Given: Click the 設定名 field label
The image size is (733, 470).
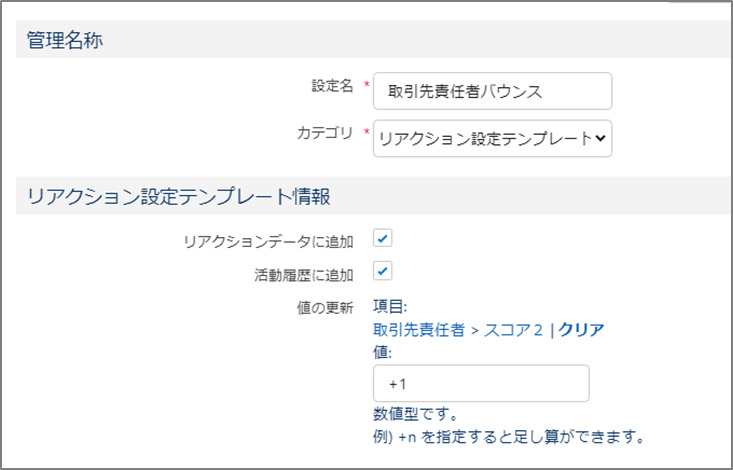Looking at the screenshot, I should click(x=332, y=86).
